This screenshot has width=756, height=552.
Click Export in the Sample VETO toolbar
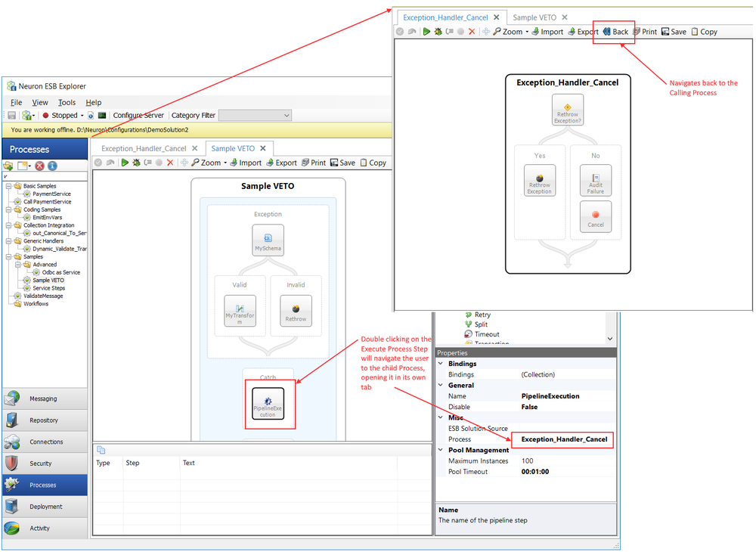[281, 163]
